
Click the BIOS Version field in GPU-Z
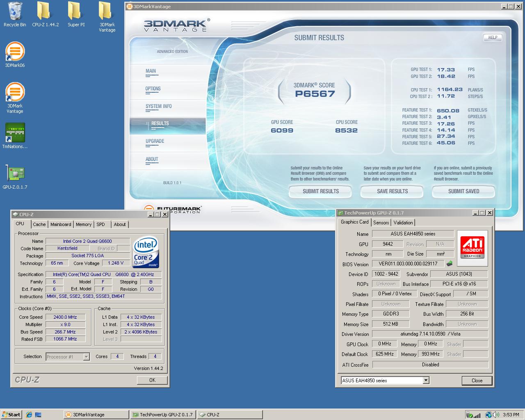click(x=409, y=264)
